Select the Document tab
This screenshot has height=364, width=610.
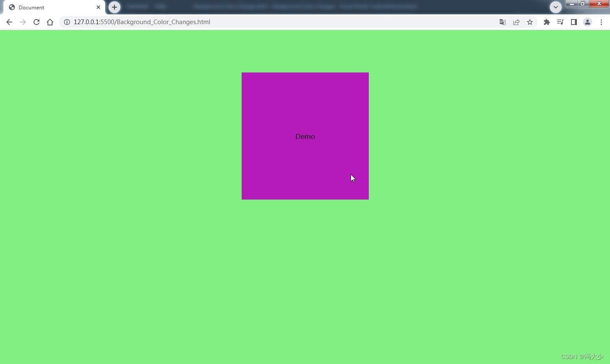[x=54, y=7]
